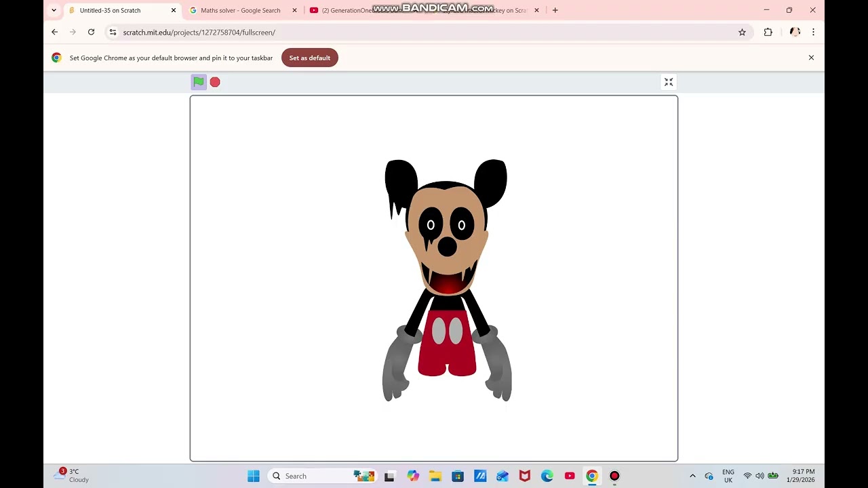Dismiss the default browser notification bar

tap(811, 58)
